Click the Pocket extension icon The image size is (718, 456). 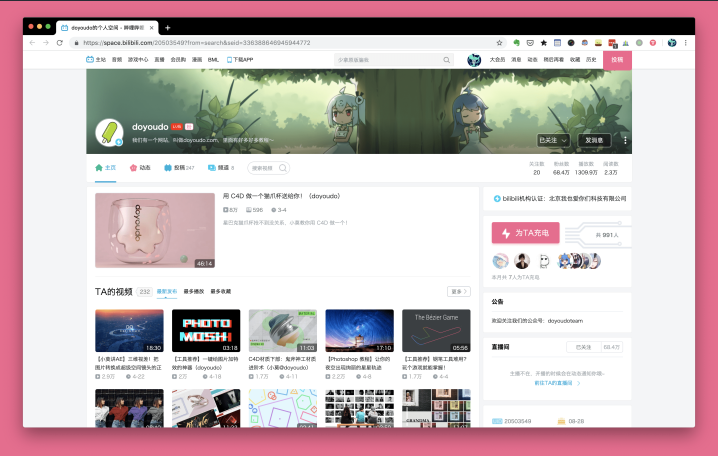click(x=530, y=43)
